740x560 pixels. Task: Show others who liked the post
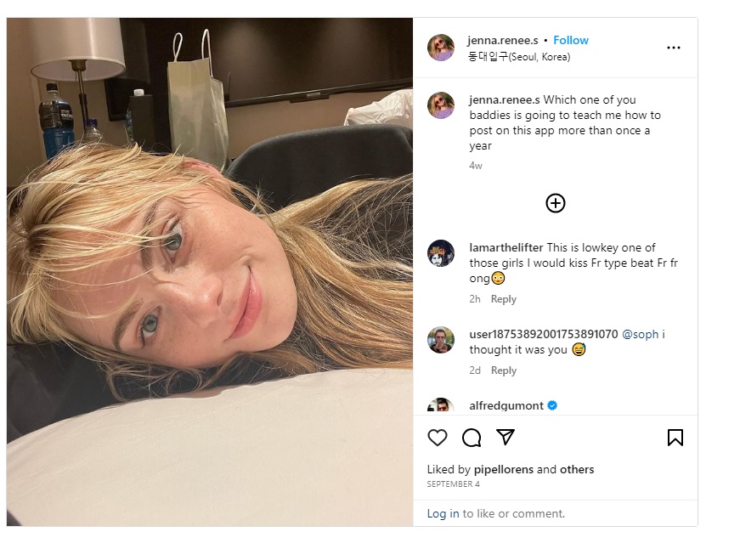(x=577, y=469)
